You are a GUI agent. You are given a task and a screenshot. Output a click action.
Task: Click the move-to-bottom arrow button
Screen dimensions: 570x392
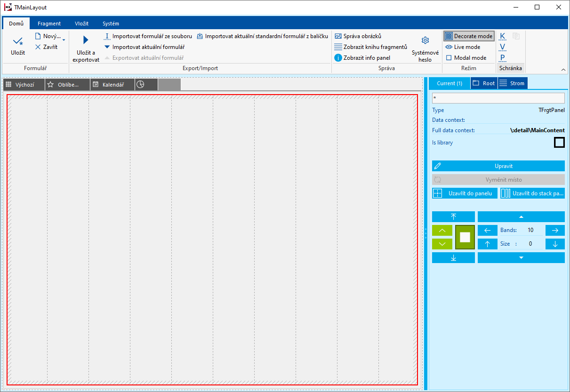(x=453, y=258)
